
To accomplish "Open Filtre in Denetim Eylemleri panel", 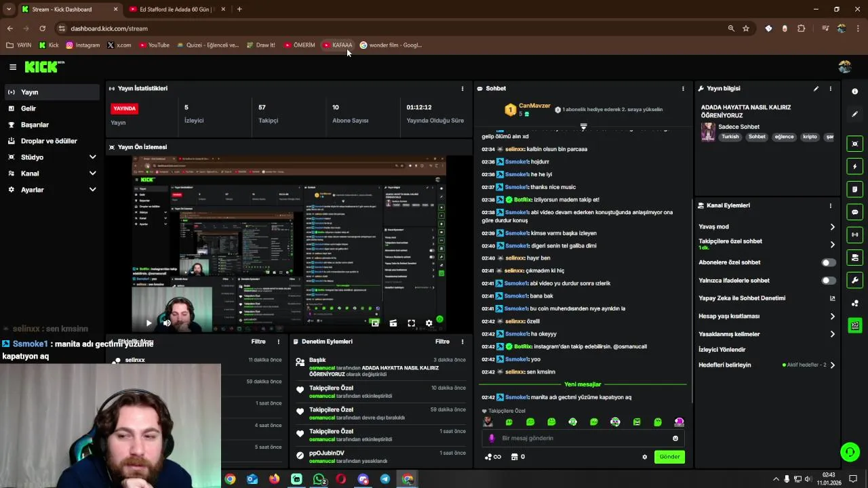I will click(x=442, y=342).
